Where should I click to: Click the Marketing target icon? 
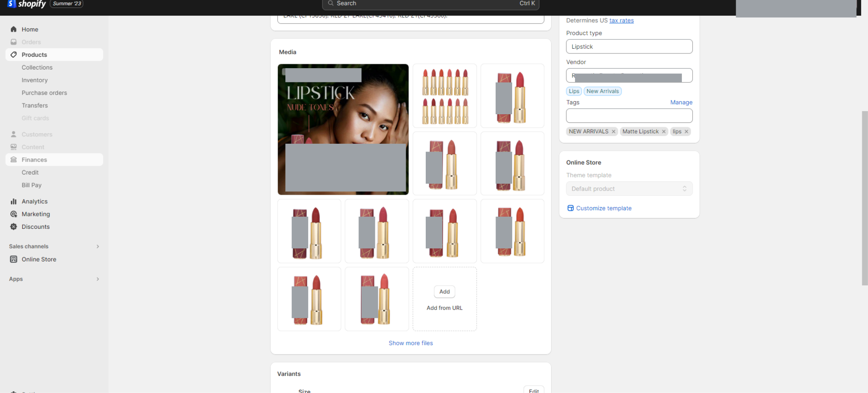[13, 214]
